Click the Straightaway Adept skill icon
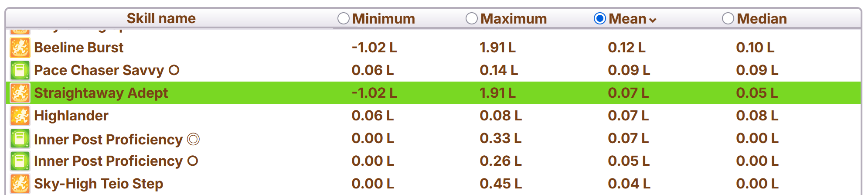The width and height of the screenshot is (868, 195). point(20,93)
